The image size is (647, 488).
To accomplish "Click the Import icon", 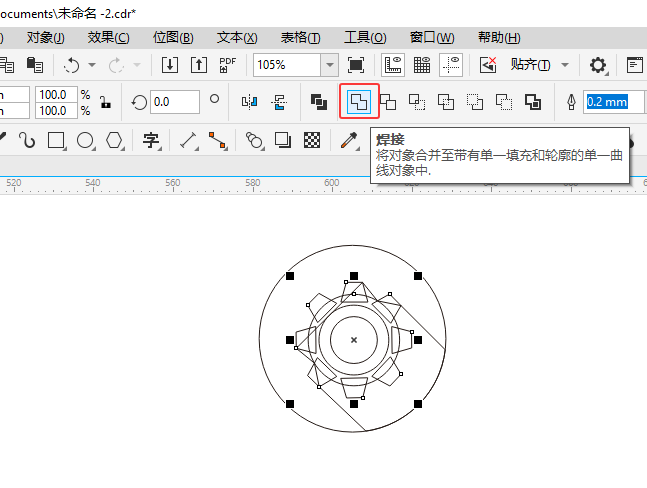I will point(170,65).
